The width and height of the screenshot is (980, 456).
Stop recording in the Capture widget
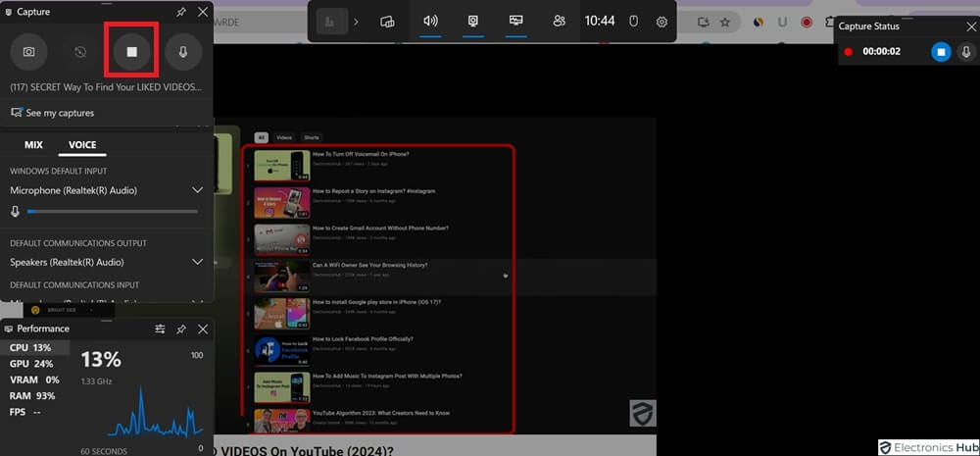(x=131, y=52)
